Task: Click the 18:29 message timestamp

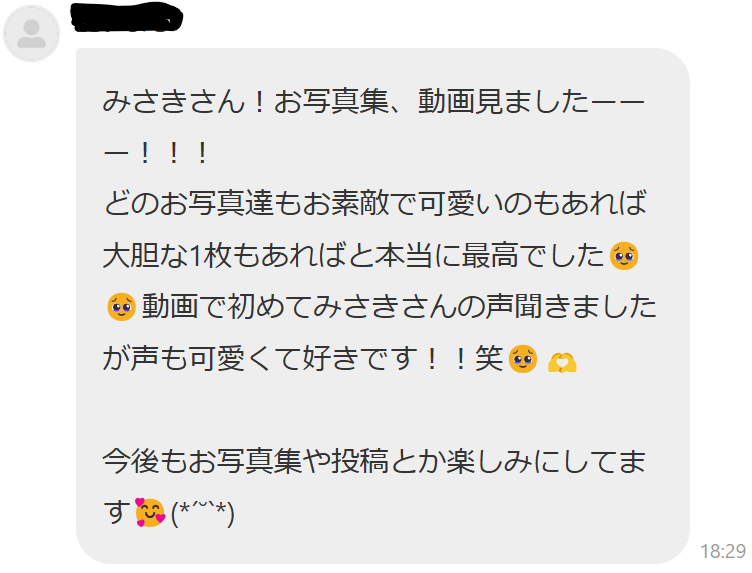Action: coord(723,551)
